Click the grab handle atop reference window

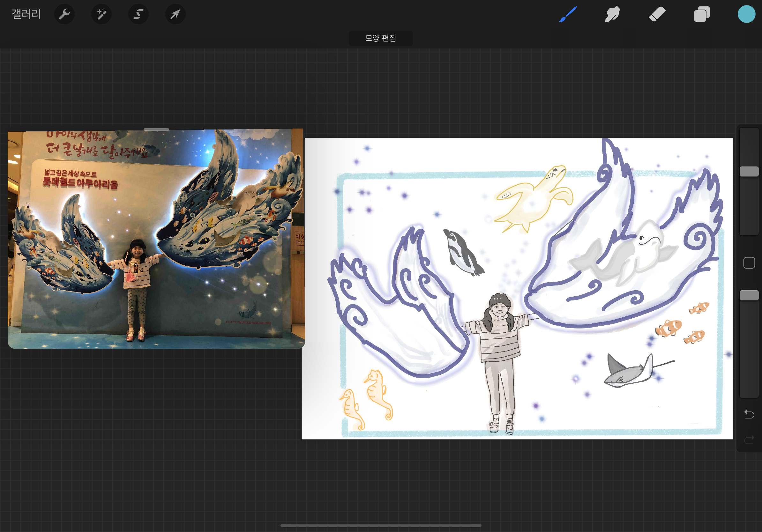point(156,129)
